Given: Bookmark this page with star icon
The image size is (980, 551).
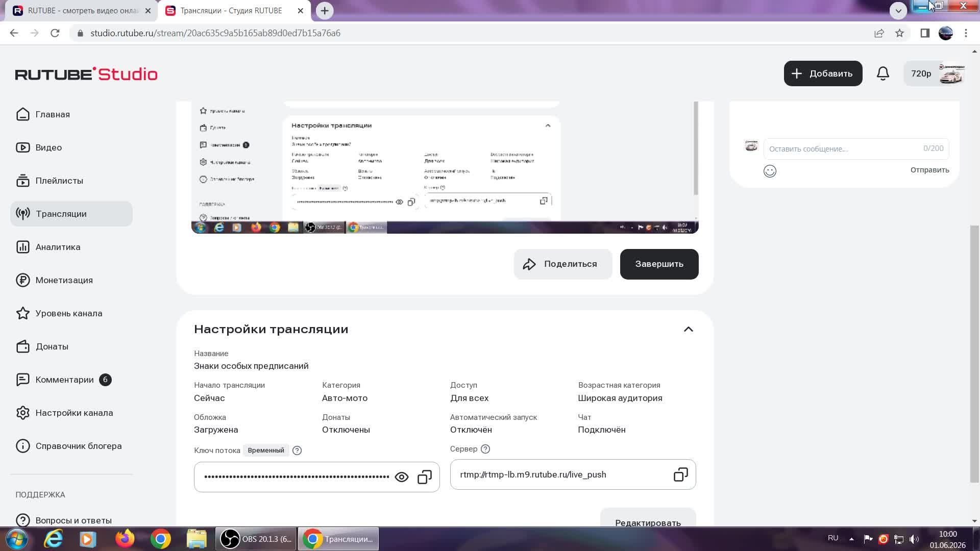Looking at the screenshot, I should pyautogui.click(x=899, y=33).
